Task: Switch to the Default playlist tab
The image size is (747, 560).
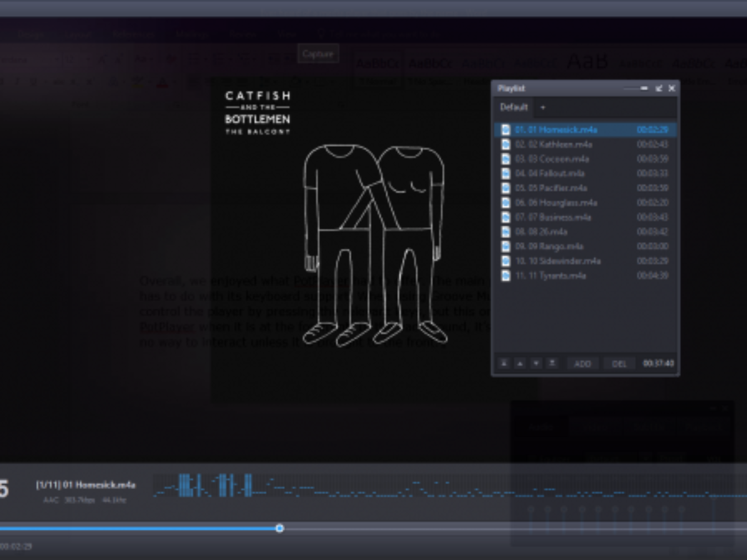Action: [514, 108]
